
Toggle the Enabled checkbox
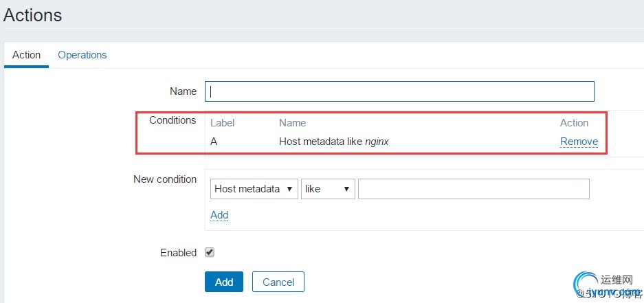point(210,252)
